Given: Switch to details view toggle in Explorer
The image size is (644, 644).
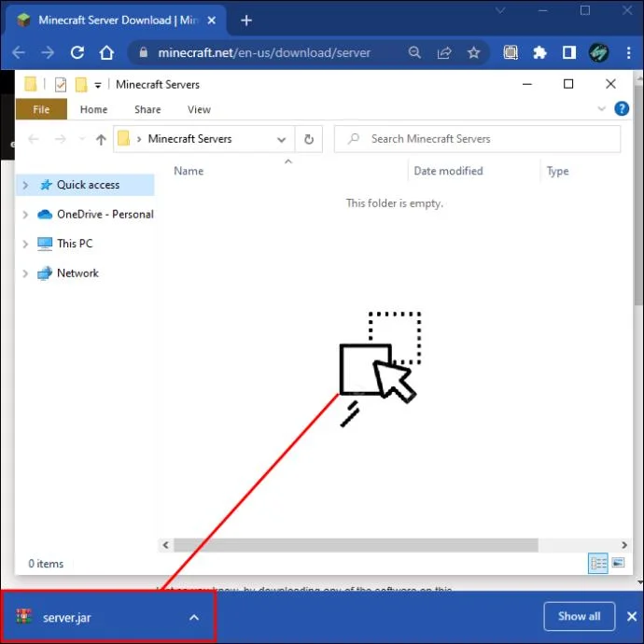Looking at the screenshot, I should (598, 563).
